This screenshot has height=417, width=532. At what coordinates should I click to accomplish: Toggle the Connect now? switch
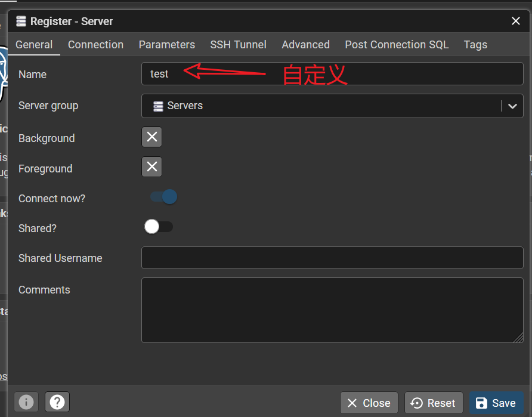click(163, 197)
